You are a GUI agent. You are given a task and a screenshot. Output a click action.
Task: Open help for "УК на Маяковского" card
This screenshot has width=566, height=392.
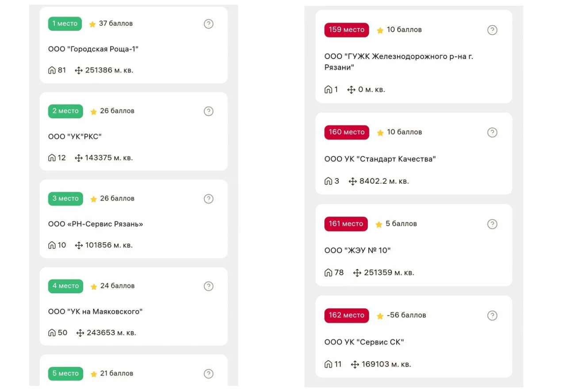click(209, 286)
